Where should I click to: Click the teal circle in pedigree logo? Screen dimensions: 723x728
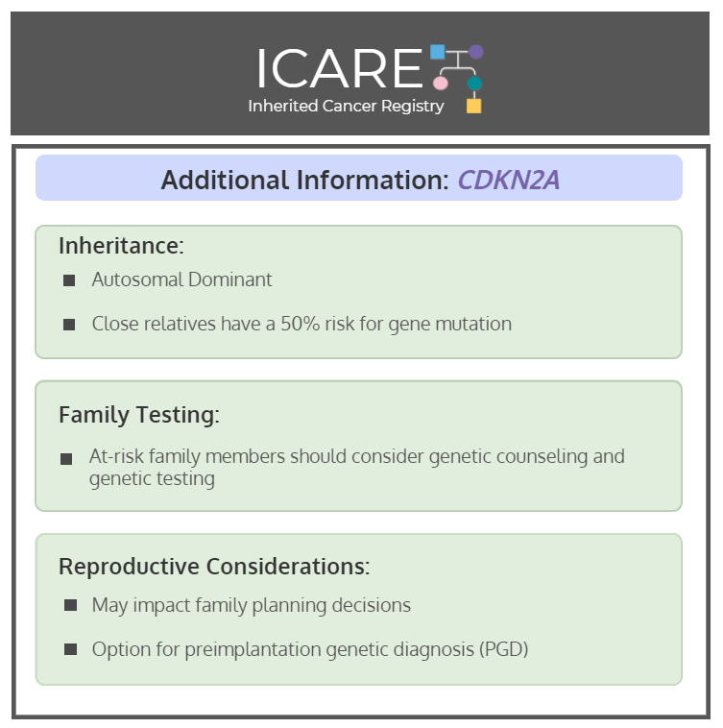474,84
